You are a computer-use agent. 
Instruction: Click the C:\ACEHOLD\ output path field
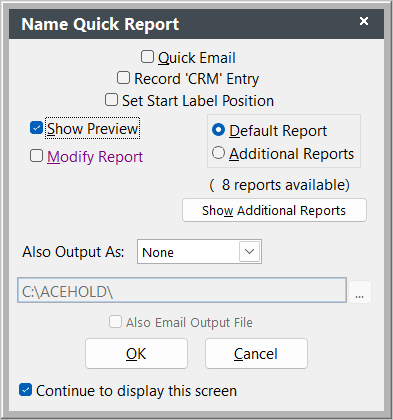(x=182, y=290)
